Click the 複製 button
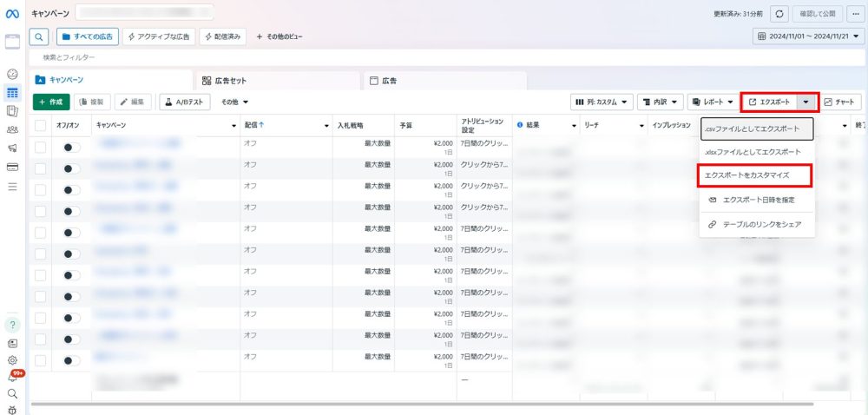Image resolution: width=868 pixels, height=415 pixels. coord(92,102)
